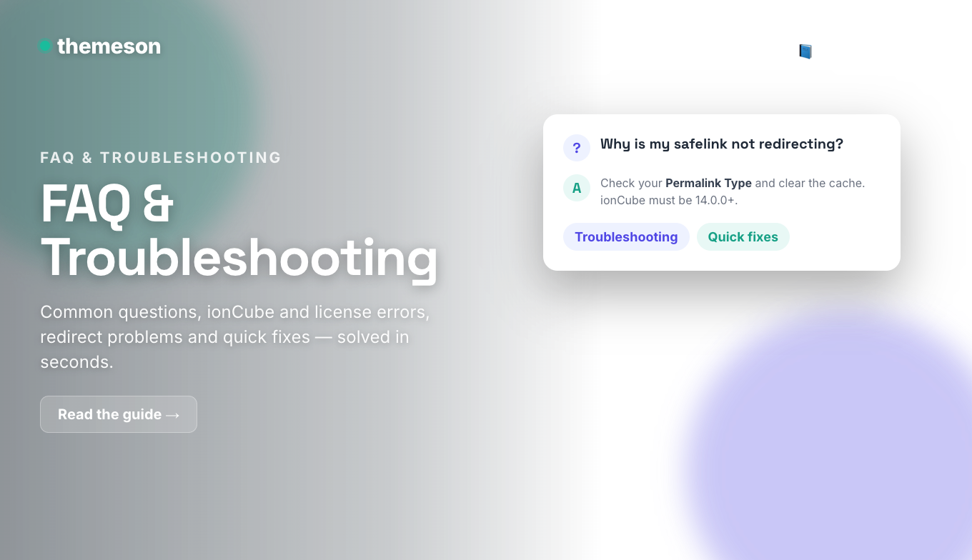Click the bold 'Permalink Type' text
The image size is (972, 560).
click(x=708, y=183)
